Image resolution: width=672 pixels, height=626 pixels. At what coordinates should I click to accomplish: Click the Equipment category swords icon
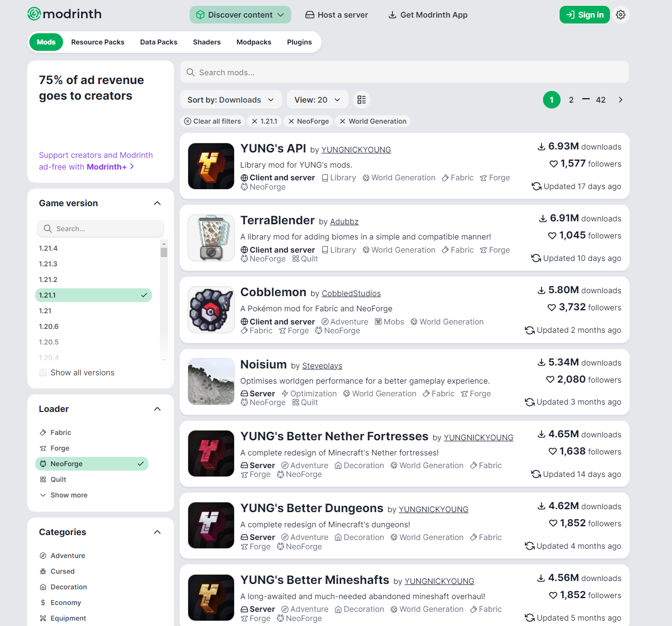[x=43, y=618]
